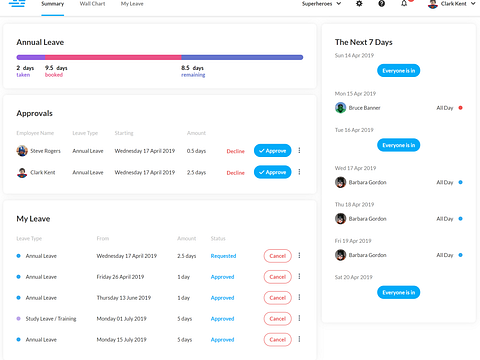
Task: Open the help question mark icon
Action: click(382, 4)
